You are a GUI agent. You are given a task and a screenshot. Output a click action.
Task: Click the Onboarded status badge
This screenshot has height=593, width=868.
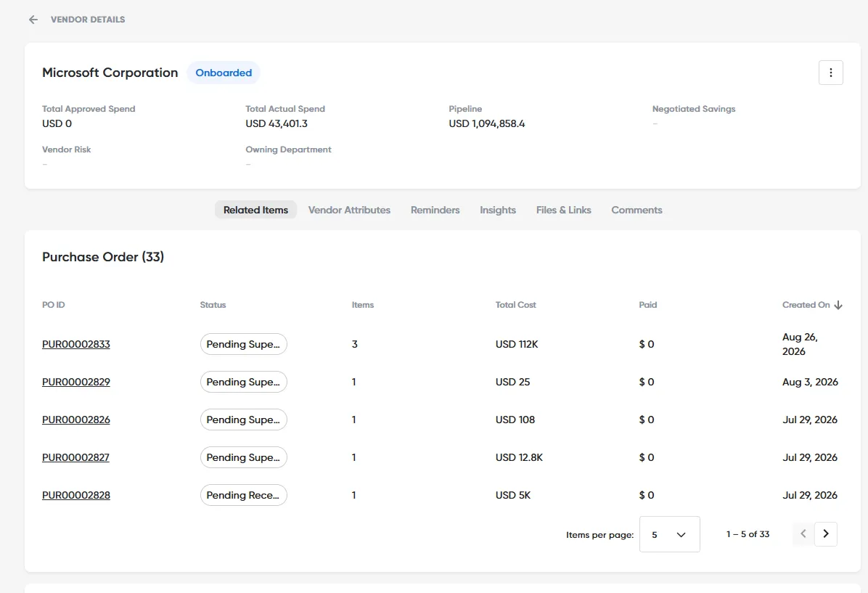click(224, 73)
